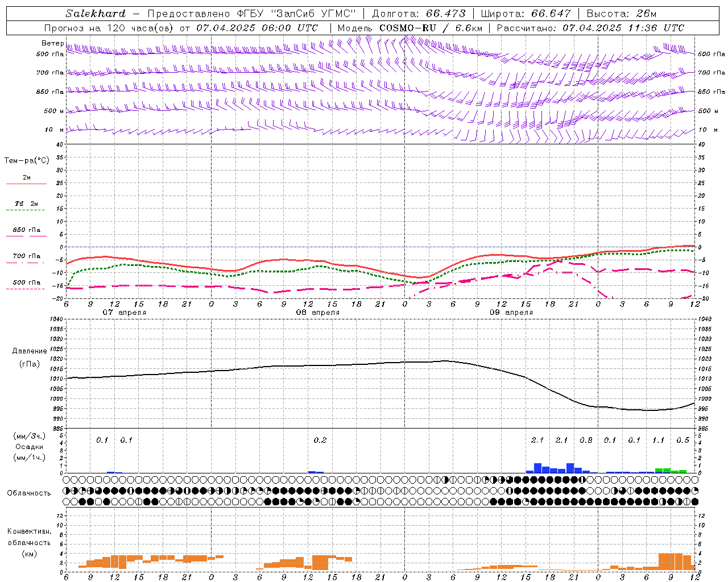The height and width of the screenshot is (582, 728).
Task: Click the 'Рассчитано: 07.04.2025 11:36 UTC' timestamp
Action: (590, 28)
